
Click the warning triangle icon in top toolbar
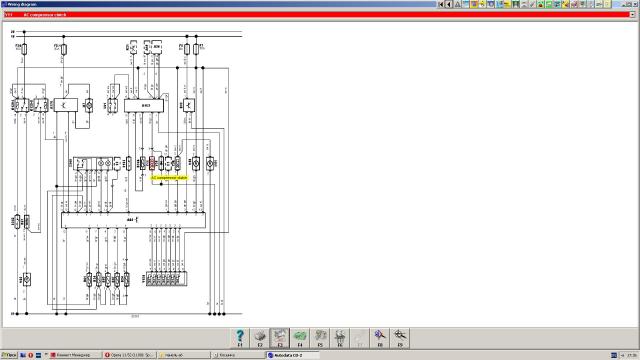(458, 4)
